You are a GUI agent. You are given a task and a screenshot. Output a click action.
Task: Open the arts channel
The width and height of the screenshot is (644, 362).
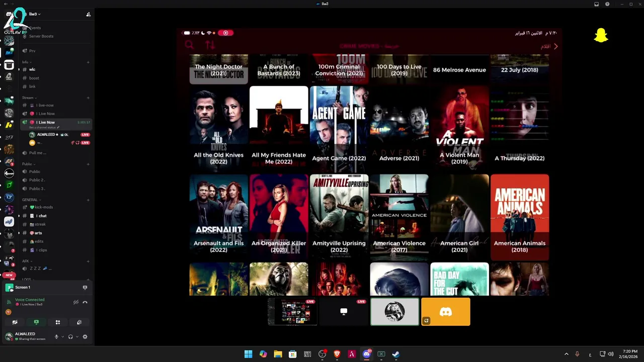coord(38,233)
